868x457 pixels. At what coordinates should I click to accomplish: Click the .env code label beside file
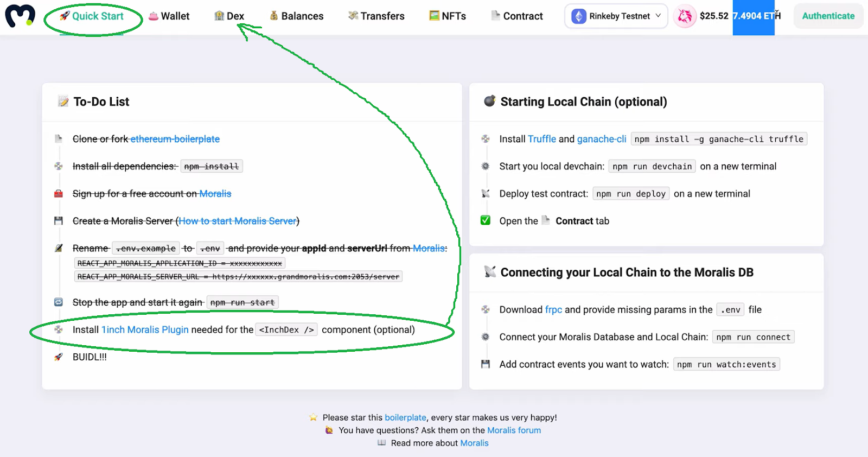pyautogui.click(x=731, y=310)
